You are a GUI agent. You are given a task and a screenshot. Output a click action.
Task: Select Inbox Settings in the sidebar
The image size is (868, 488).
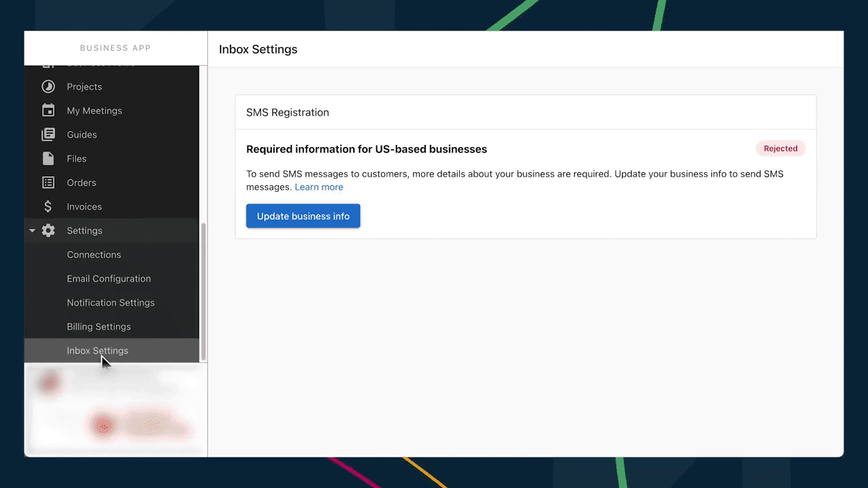coord(97,350)
